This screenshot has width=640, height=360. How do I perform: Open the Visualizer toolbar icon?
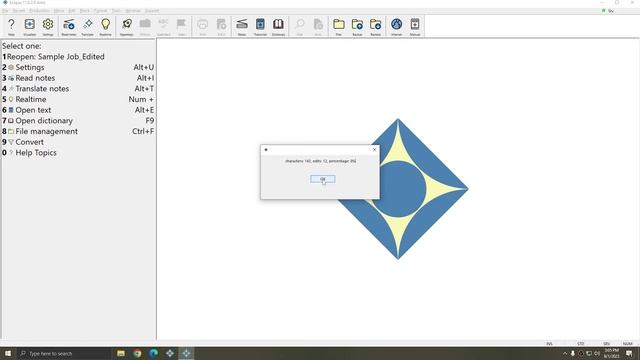point(29,27)
